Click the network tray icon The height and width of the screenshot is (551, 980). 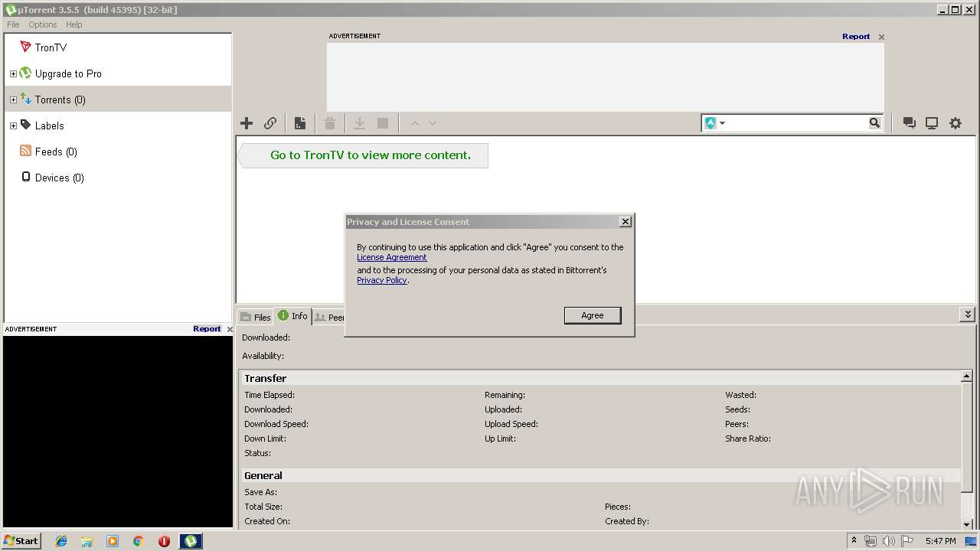(x=871, y=541)
